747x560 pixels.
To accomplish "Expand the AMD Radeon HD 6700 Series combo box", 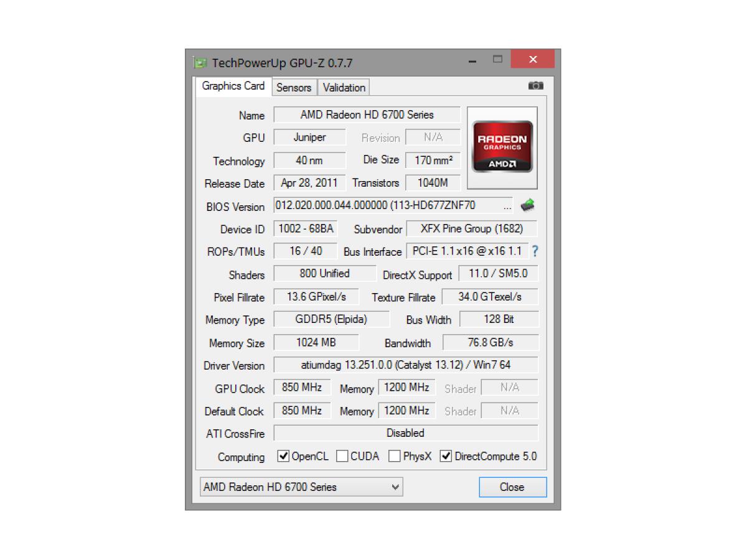I will pyautogui.click(x=395, y=487).
